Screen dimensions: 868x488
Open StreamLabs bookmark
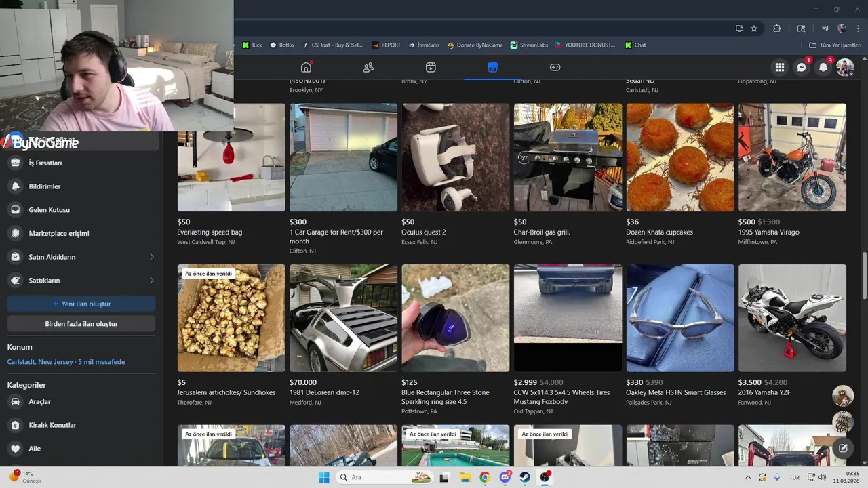click(528, 45)
